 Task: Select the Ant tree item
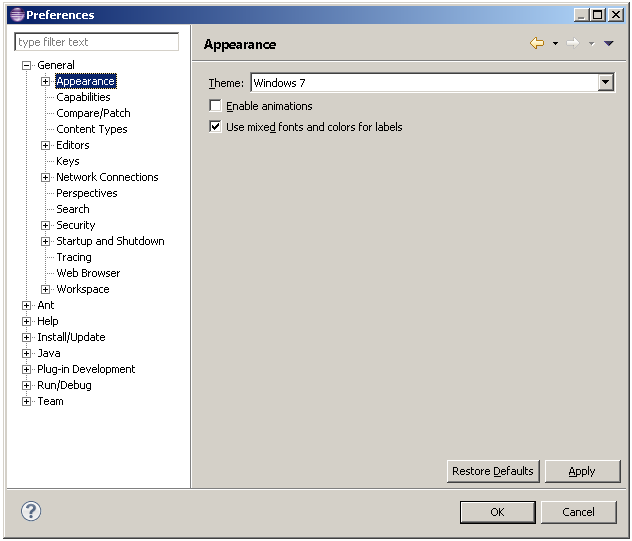pos(46,305)
